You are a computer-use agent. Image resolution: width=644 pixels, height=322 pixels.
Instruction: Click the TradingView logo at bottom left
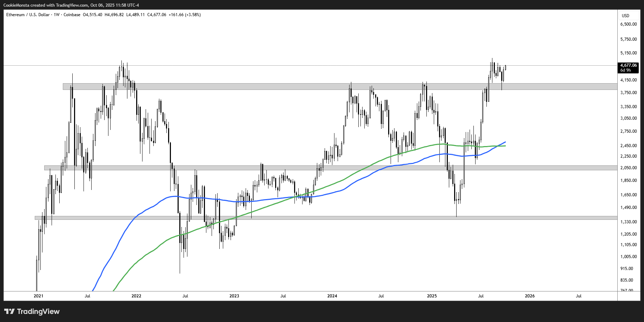tap(32, 311)
